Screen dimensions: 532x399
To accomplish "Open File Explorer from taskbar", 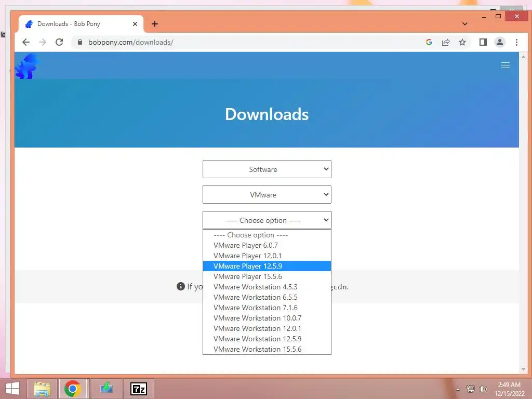I will point(42,389).
